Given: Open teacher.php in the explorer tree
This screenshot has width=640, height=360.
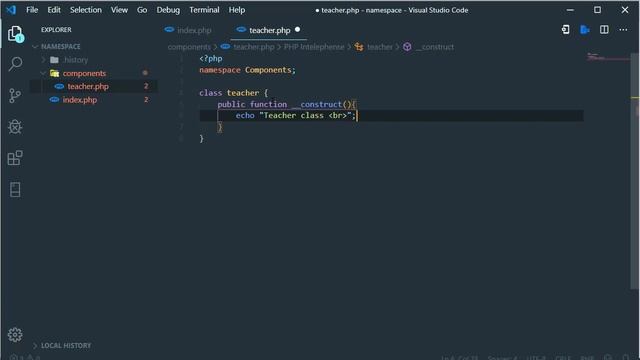Looking at the screenshot, I should [x=88, y=87].
